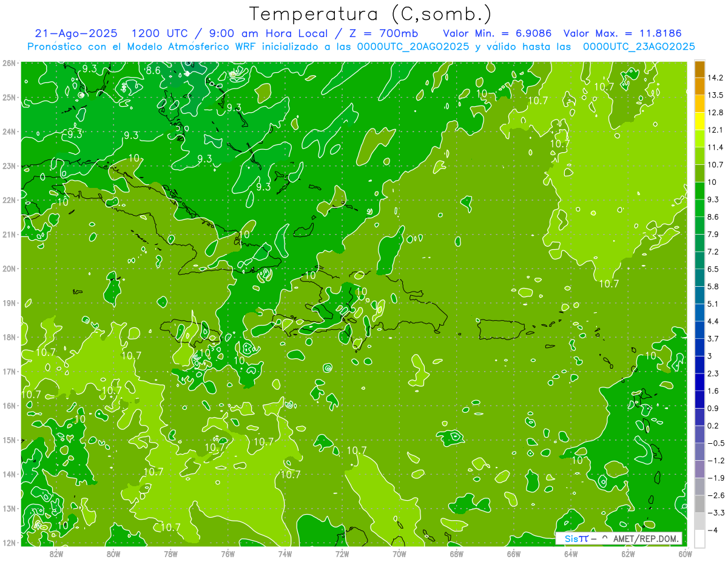Click the legend value "-4"
Screen dimensions: 728x562
coord(713,530)
